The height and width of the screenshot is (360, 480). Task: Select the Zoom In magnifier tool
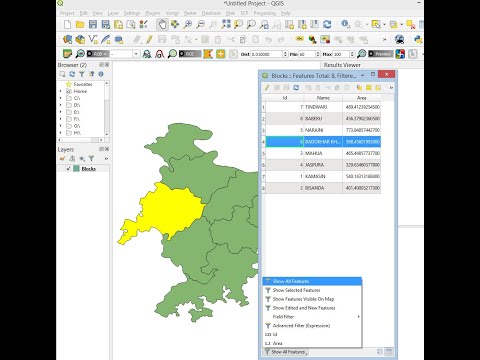pyautogui.click(x=188, y=25)
